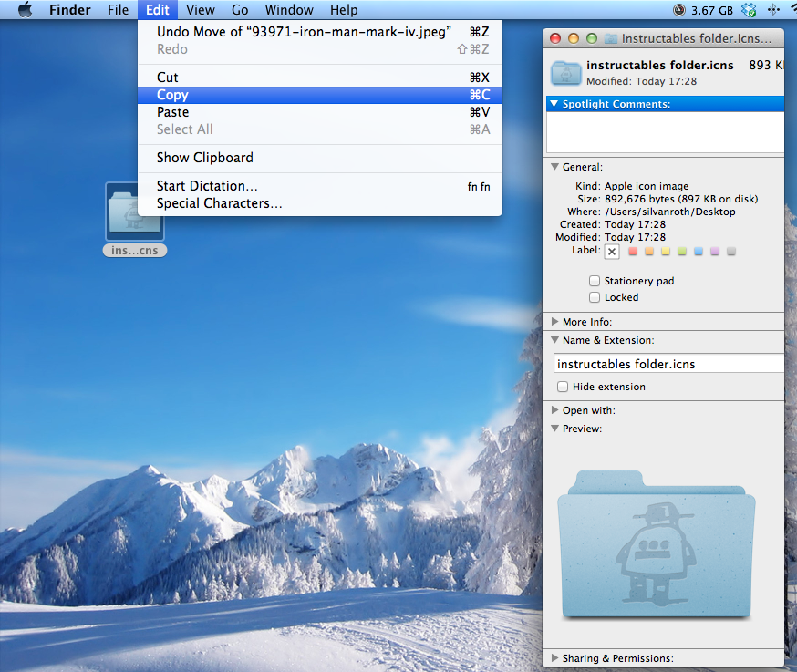The height and width of the screenshot is (672, 797).
Task: Click the title bar proxy folder icon
Action: tap(611, 38)
